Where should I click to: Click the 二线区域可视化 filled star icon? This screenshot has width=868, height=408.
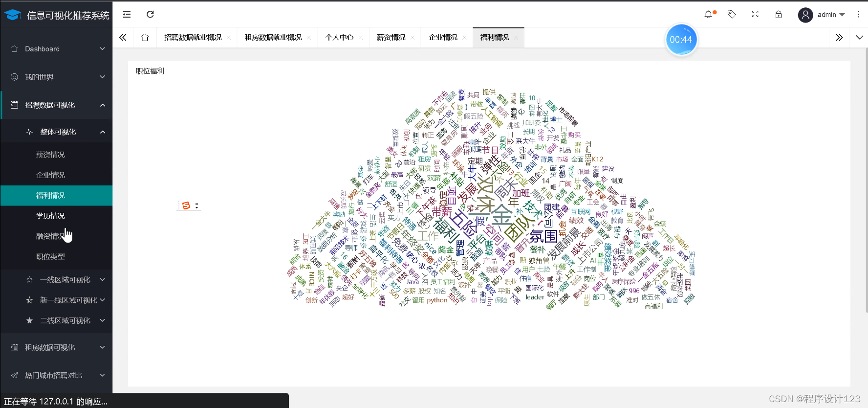[x=29, y=321]
